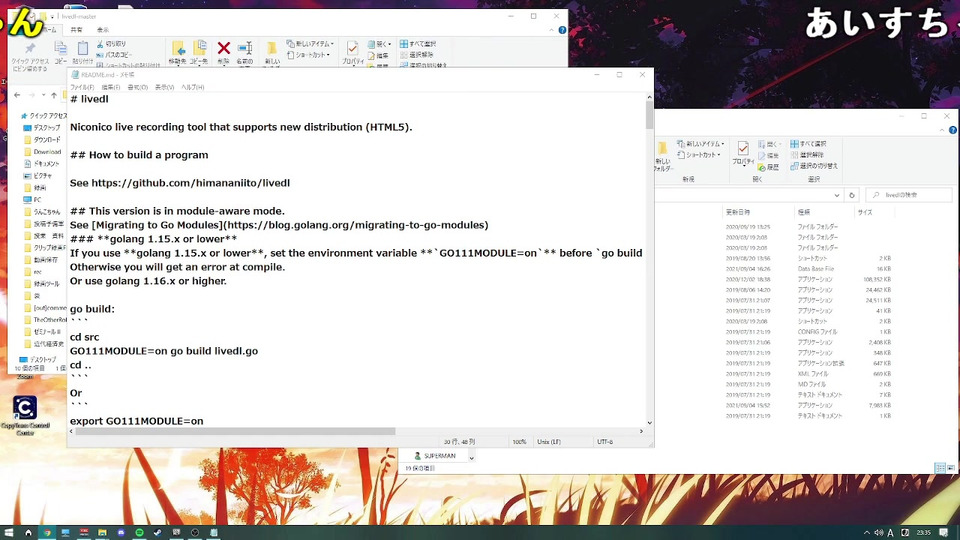
Task: Click the Notepad horizontal scrollbar thumb
Action: point(235,432)
